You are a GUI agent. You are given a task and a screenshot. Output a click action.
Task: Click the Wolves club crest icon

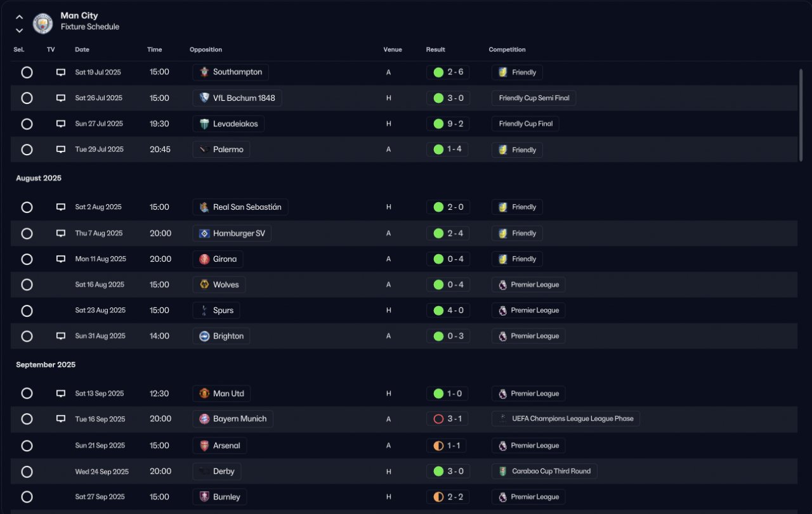tap(204, 285)
